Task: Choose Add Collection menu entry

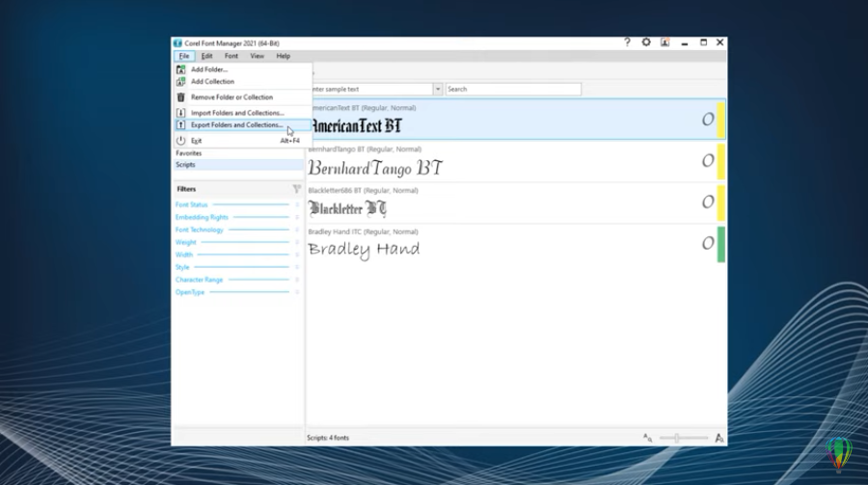Action: tap(242, 81)
